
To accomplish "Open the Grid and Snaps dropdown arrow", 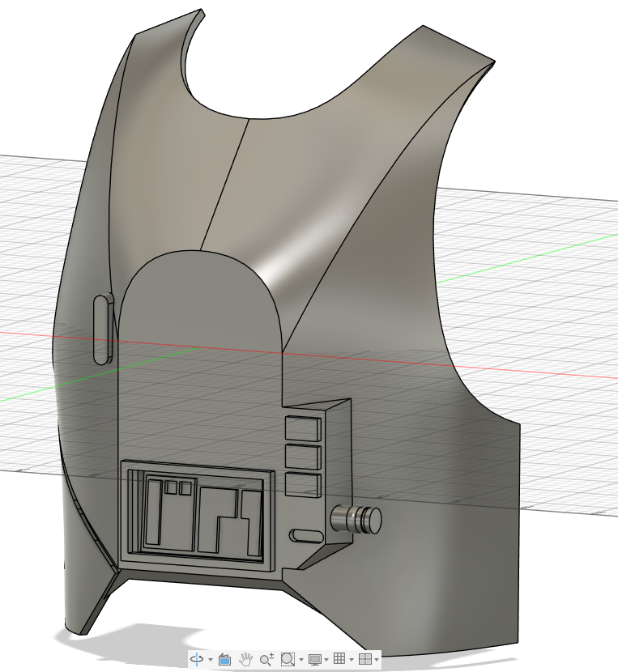I will pyautogui.click(x=352, y=660).
